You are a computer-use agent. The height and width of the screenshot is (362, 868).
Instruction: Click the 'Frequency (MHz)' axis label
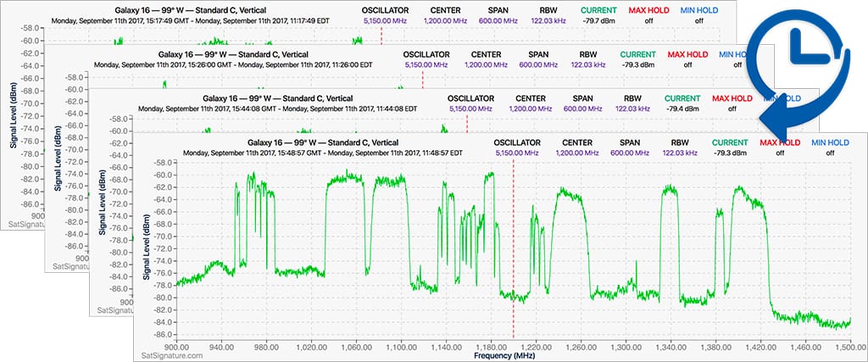(504, 356)
